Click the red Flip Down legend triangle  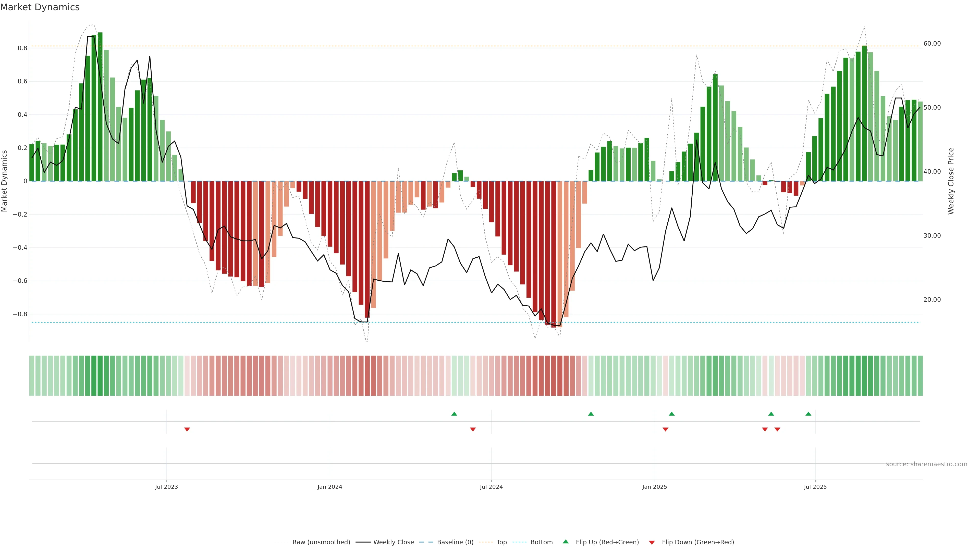[x=652, y=542]
